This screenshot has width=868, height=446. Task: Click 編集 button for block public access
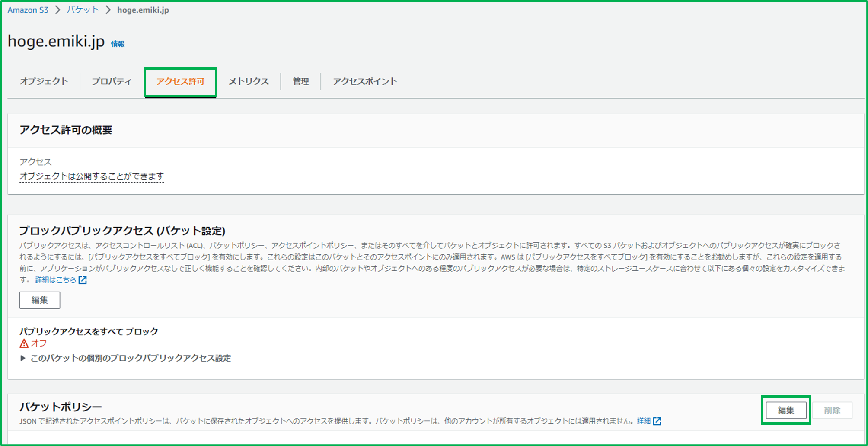(40, 300)
